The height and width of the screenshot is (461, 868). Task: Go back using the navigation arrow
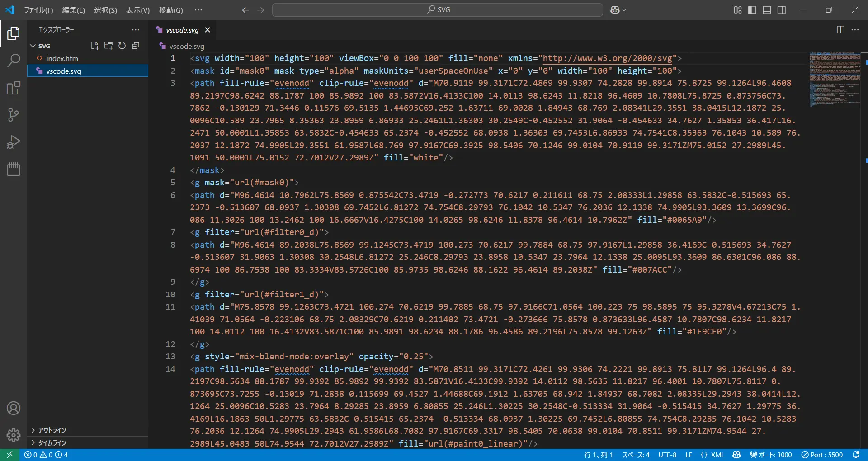click(245, 10)
